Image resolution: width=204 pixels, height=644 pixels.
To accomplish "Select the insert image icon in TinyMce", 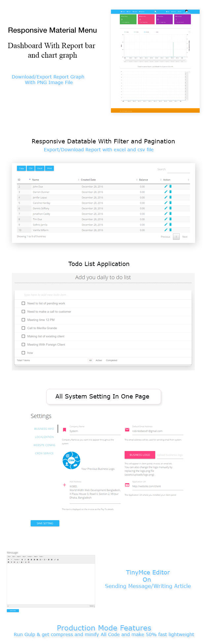I will coord(58,559).
